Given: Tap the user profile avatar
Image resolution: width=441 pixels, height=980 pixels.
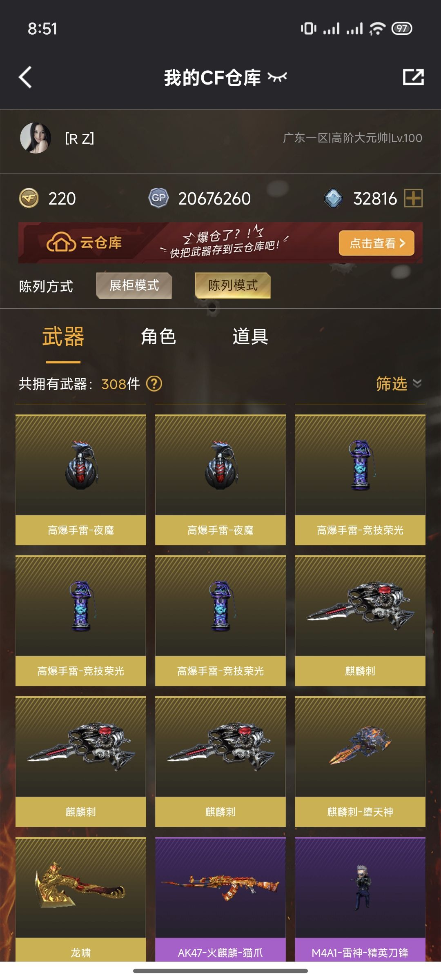Looking at the screenshot, I should [x=36, y=138].
